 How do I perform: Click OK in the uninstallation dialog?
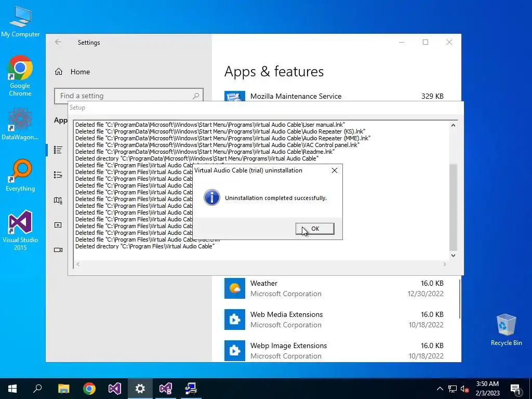315,229
